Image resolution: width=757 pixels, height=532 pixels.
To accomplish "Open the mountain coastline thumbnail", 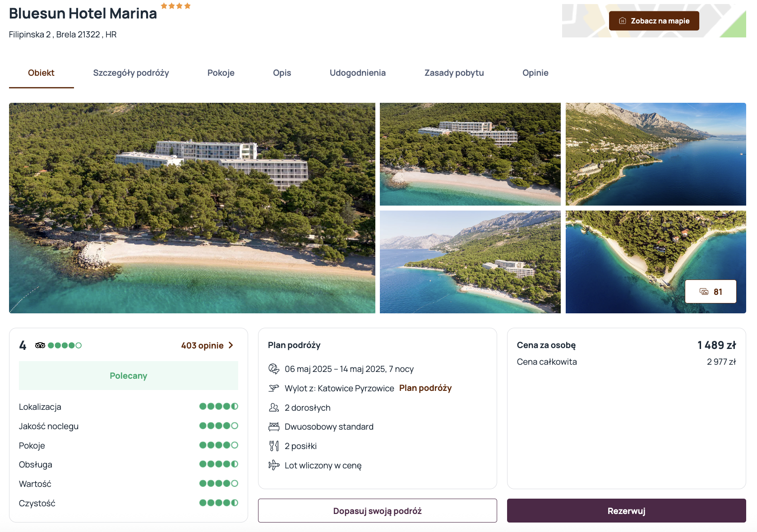I will [x=656, y=154].
